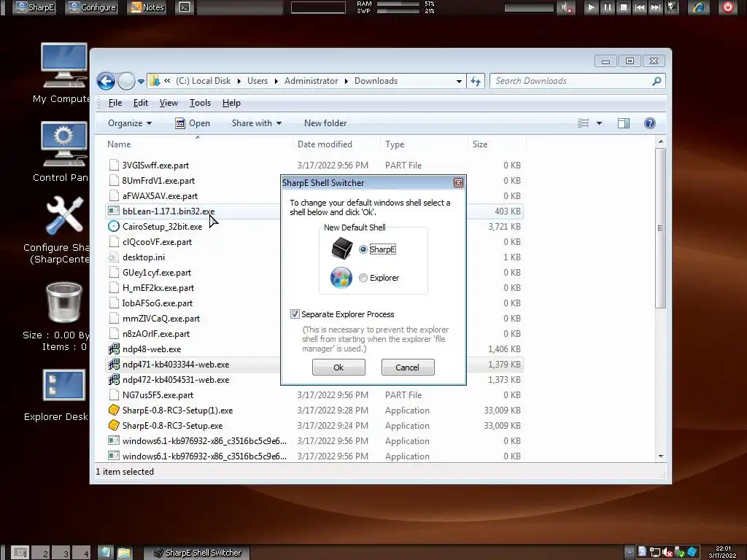747x560 pixels.
Task: Open the Notes button in top bar
Action: click(147, 7)
